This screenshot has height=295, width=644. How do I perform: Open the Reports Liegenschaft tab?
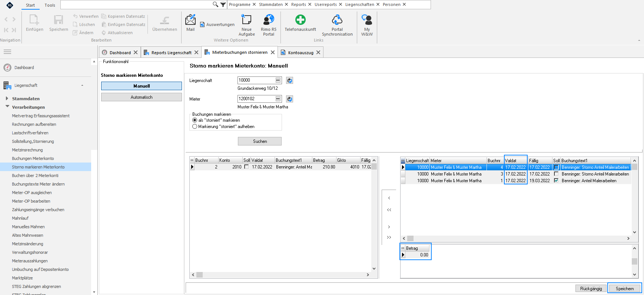171,52
